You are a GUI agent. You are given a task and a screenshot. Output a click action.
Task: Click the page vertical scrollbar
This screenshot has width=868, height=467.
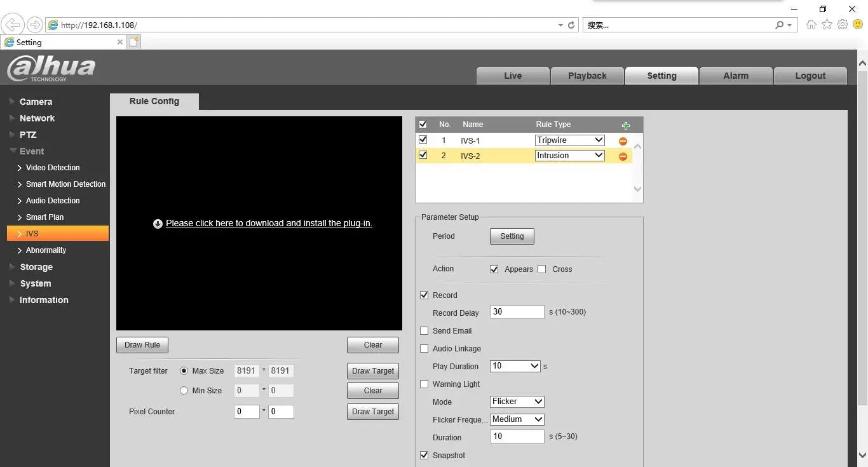click(862, 254)
